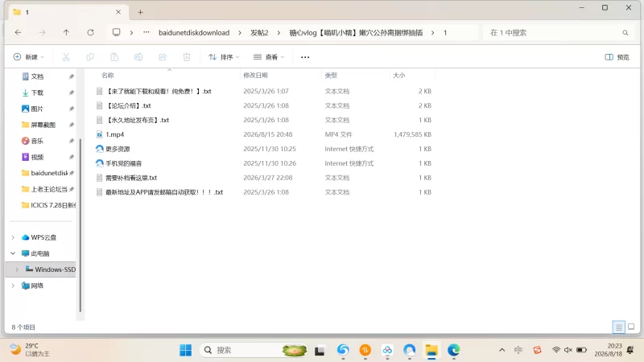Viewport: 644px width, 362px height.
Task: Toggle the 预览 preview pane
Action: tap(617, 57)
